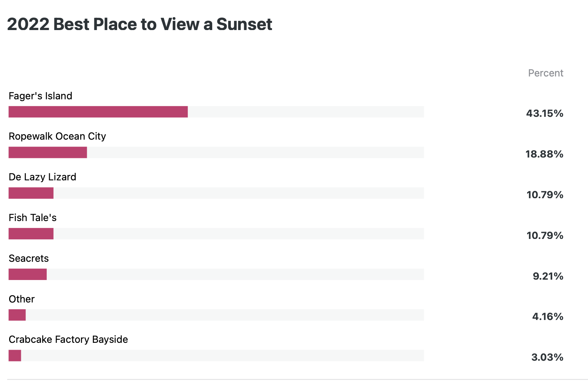
Task: Click the 43.15% value
Action: (545, 113)
